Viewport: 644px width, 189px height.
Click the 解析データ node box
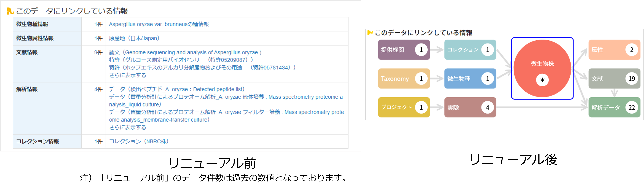coord(614,107)
